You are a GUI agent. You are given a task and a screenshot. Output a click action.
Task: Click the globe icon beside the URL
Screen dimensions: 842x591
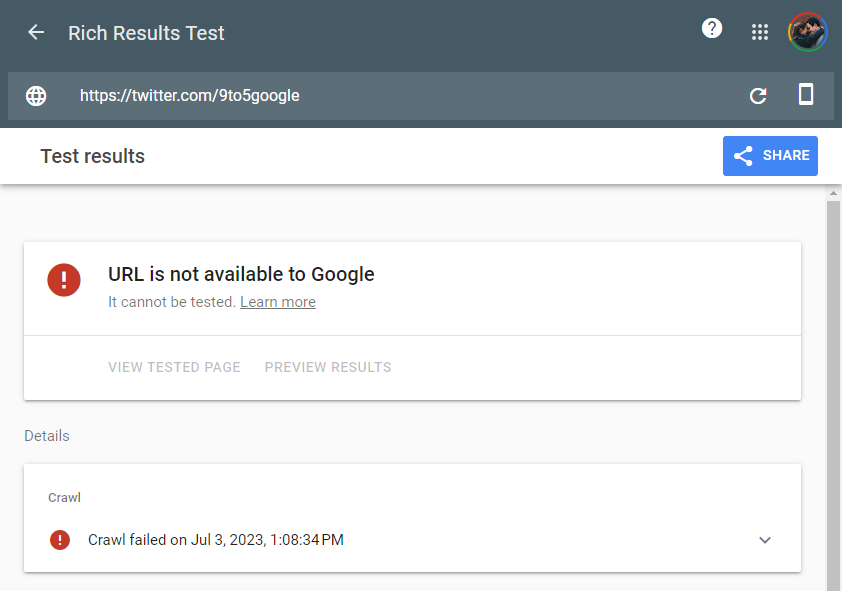pos(36,96)
